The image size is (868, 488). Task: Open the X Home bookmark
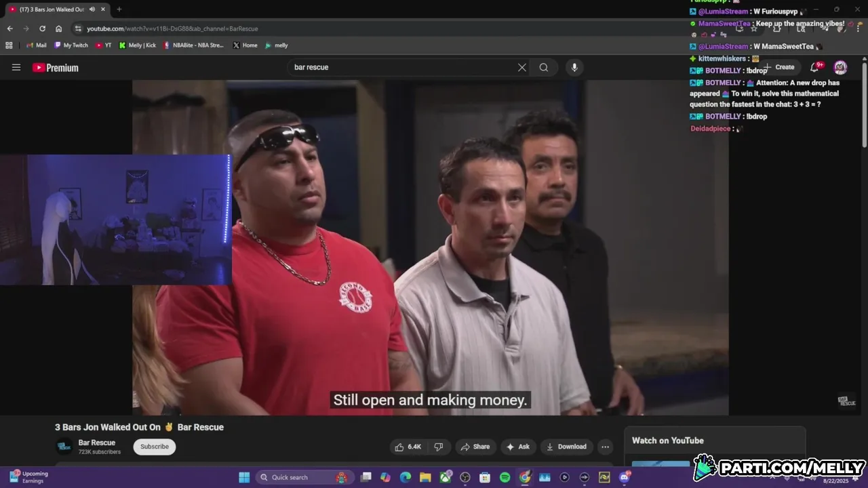pos(245,45)
